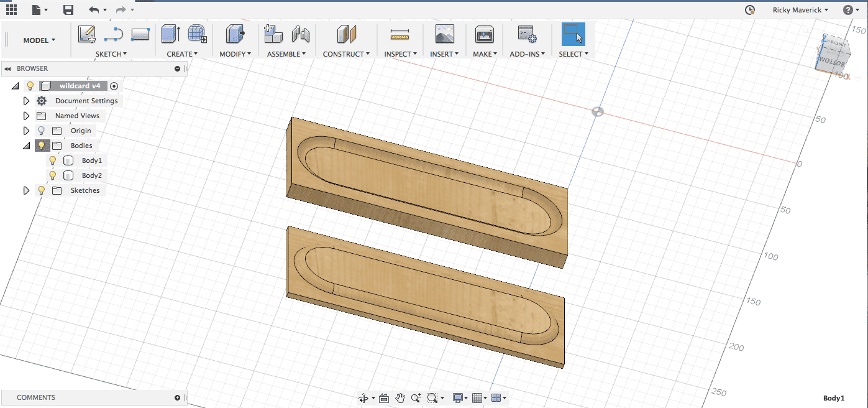Select the Pan hand tool
This screenshot has width=868, height=408.
(401, 398)
